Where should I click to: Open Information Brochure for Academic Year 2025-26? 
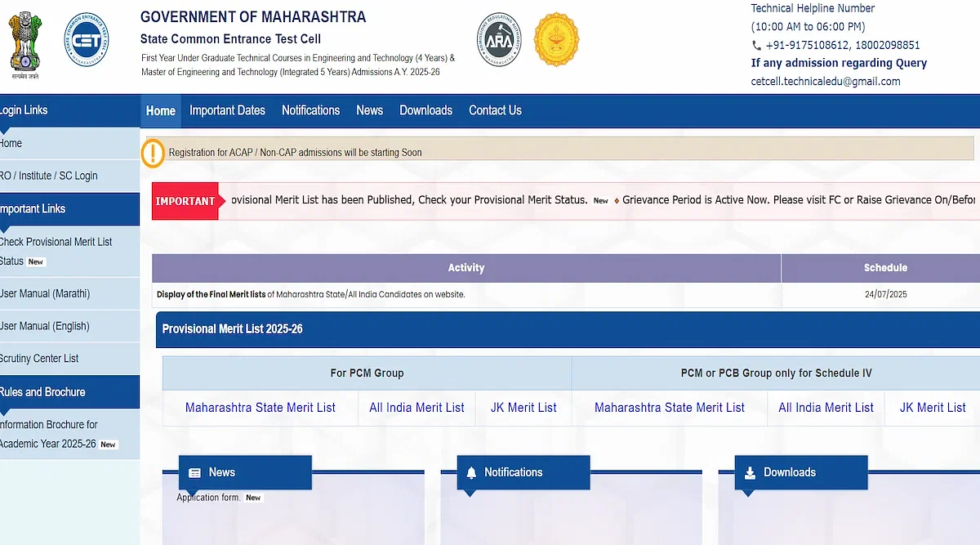coord(69,434)
